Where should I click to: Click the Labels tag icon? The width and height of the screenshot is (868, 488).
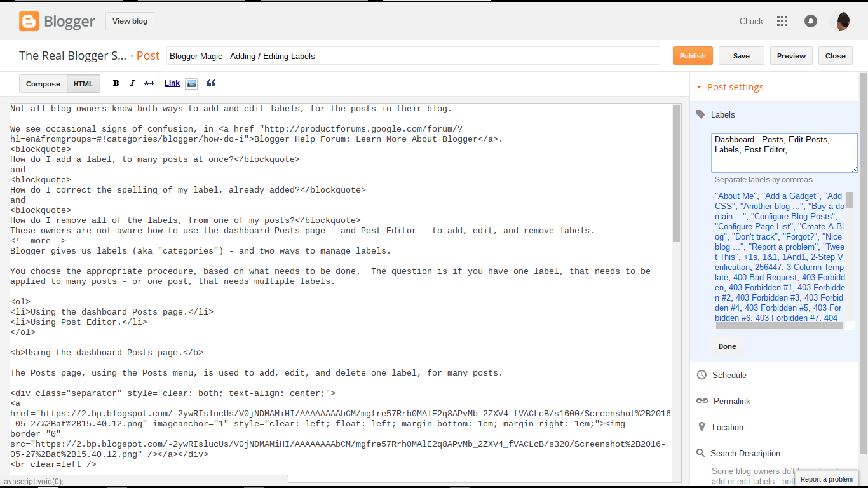tap(701, 114)
